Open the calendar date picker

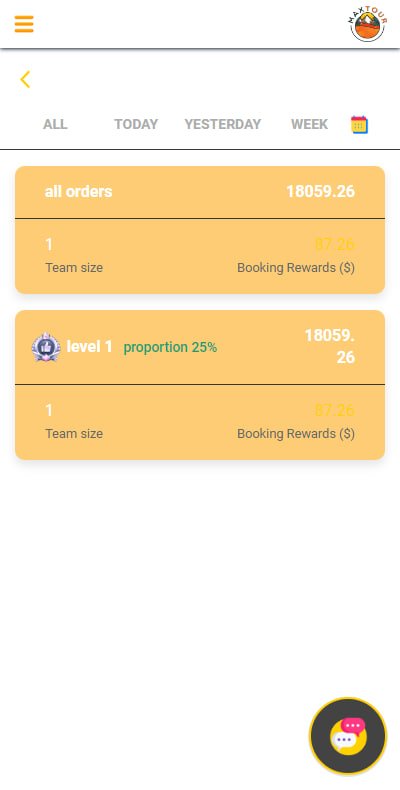pos(359,124)
